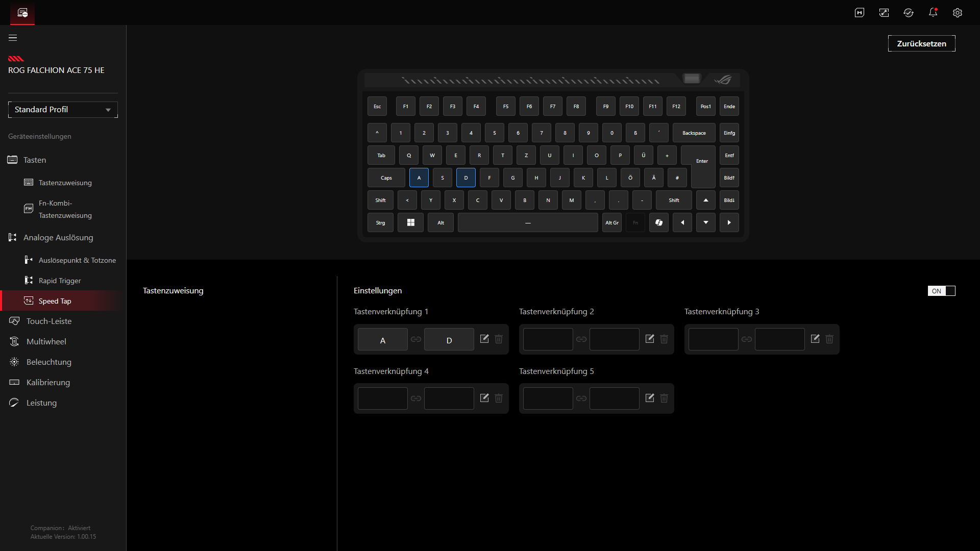Image resolution: width=980 pixels, height=551 pixels.
Task: Open Rapid Trigger menu item
Action: 60,281
